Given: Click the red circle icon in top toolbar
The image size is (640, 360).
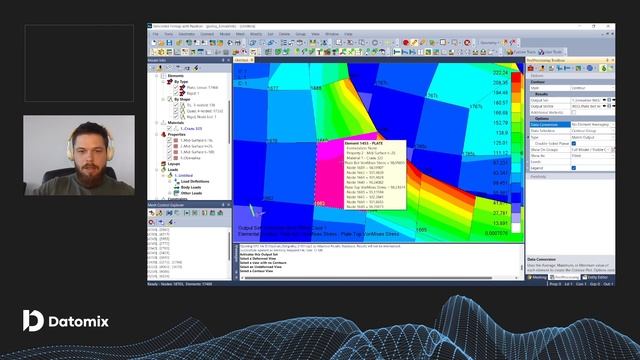Looking at the screenshot, I should (406, 42).
